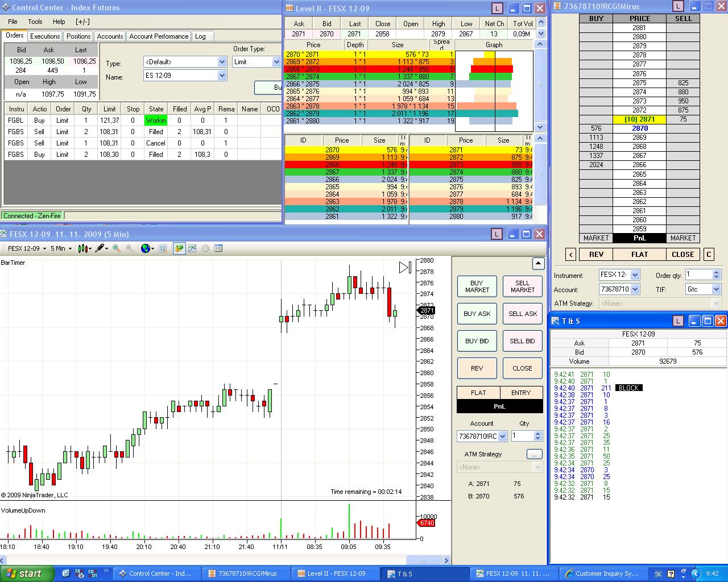728x582 pixels.
Task: Open the Order Type dropdown showing Limit
Action: [x=276, y=62]
